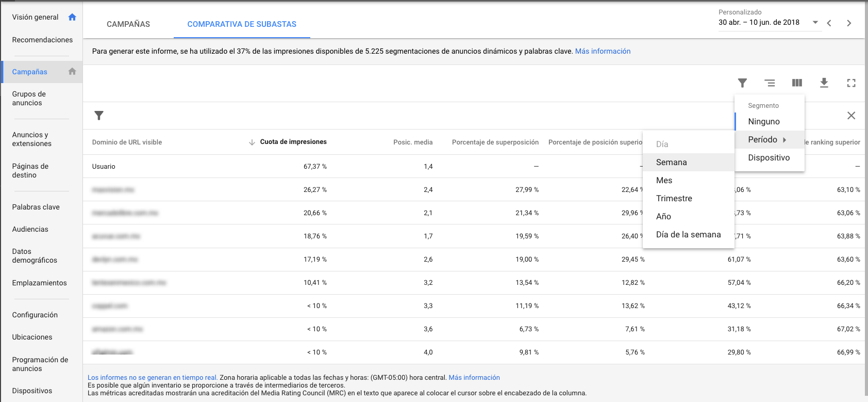The image size is (868, 402).
Task: Open the columns icon in toolbar
Action: pos(797,83)
